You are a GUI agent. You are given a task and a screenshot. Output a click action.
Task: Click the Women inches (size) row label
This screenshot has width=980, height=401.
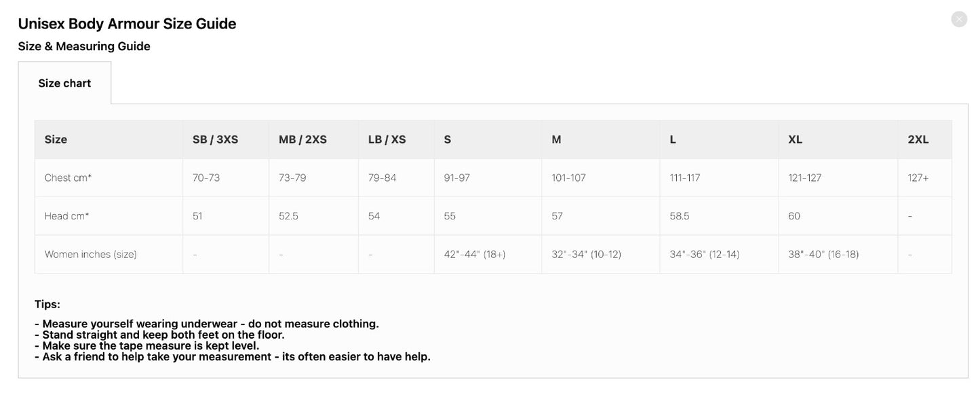point(90,253)
